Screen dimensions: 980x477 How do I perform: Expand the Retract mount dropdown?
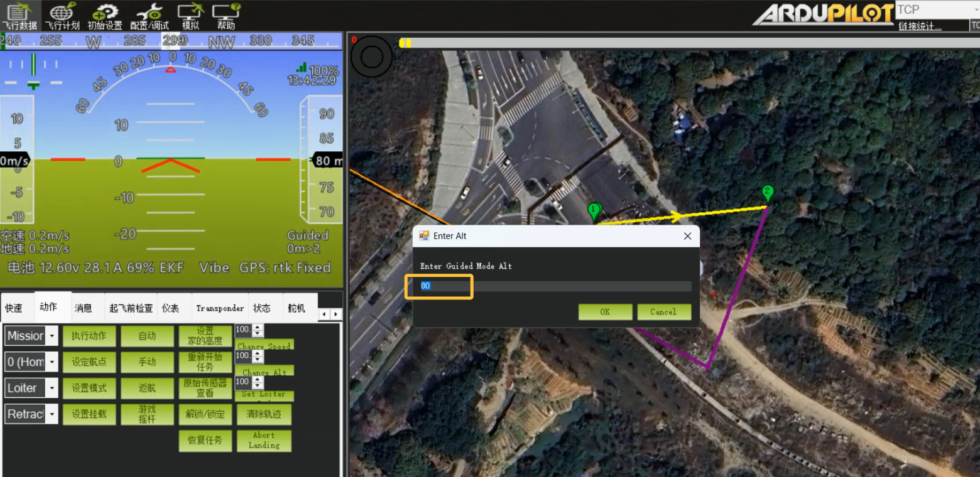(52, 414)
